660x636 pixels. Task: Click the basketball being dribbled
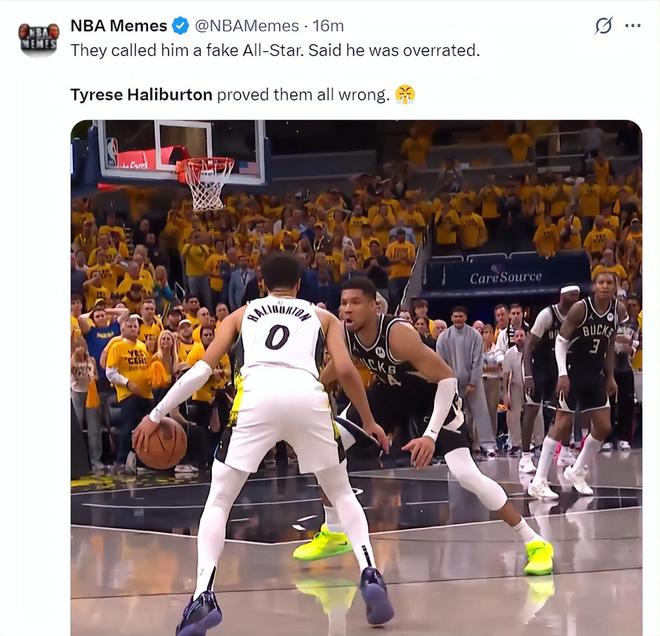(x=161, y=443)
